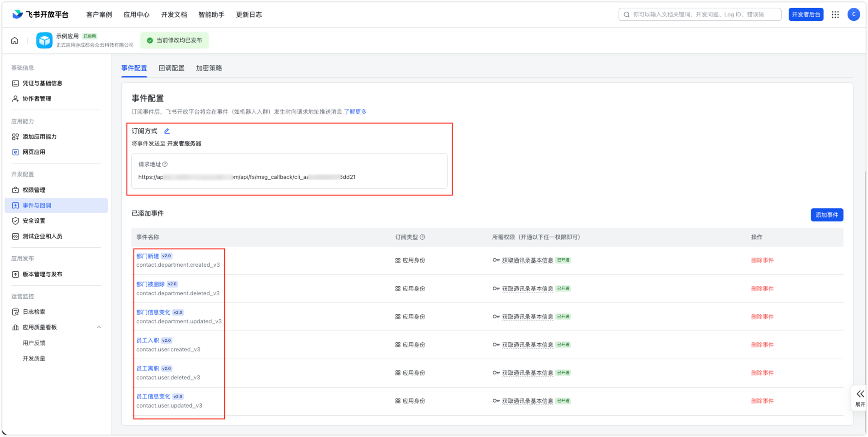Click the 权限管理 lock icon

(15, 190)
